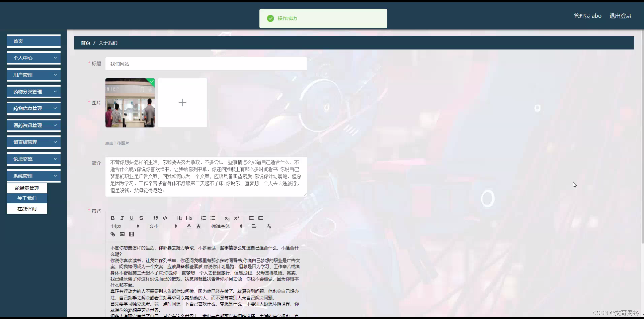The height and width of the screenshot is (319, 644).
Task: Apply H1 heading format
Action: tap(179, 218)
